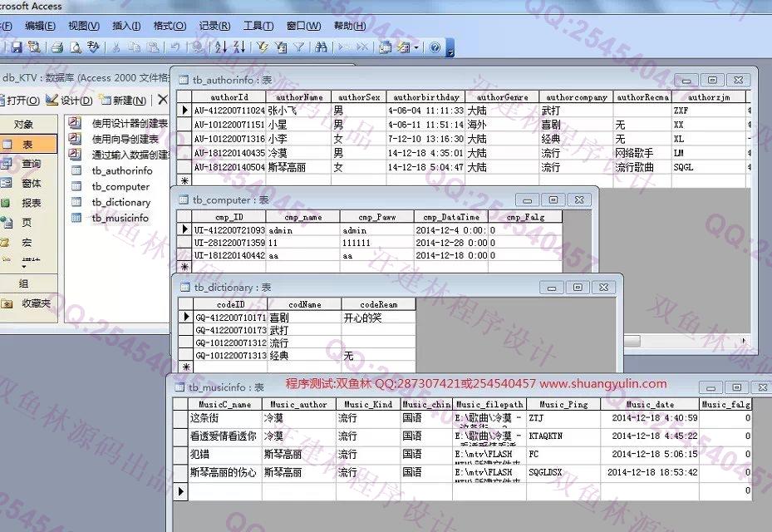This screenshot has height=532, width=772.
Task: Open the 视图(V) menu
Action: [84, 26]
